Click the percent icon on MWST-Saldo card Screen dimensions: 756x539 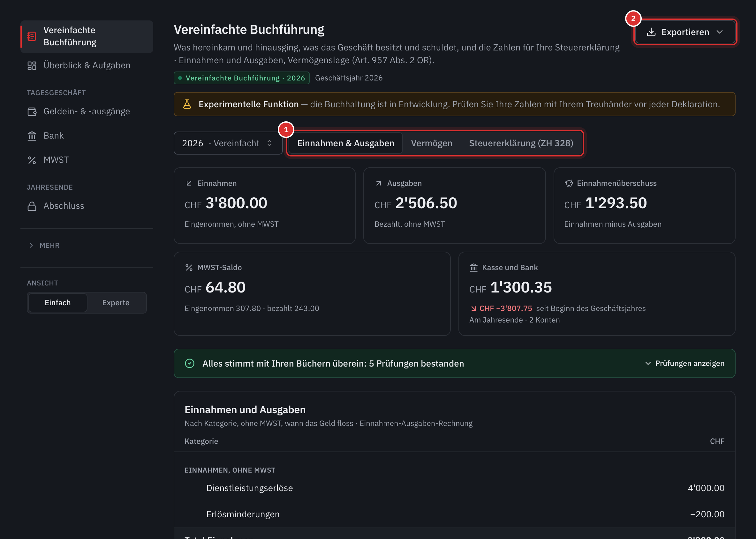click(x=189, y=268)
